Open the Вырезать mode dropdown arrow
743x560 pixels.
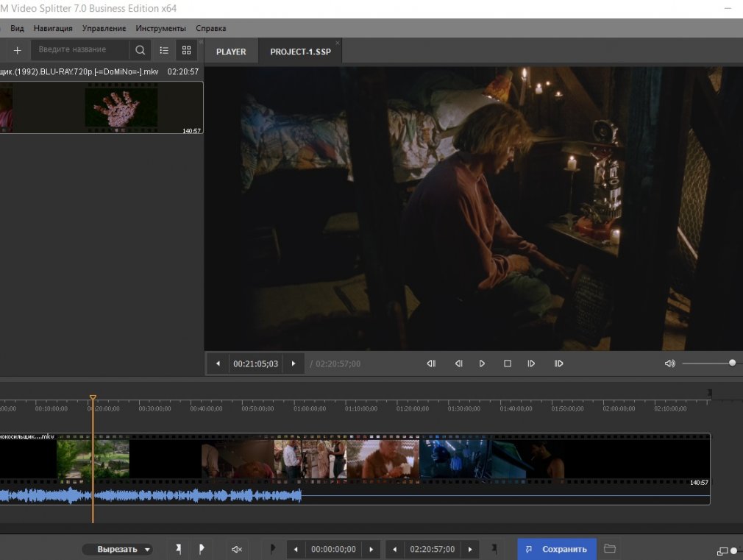click(x=147, y=550)
